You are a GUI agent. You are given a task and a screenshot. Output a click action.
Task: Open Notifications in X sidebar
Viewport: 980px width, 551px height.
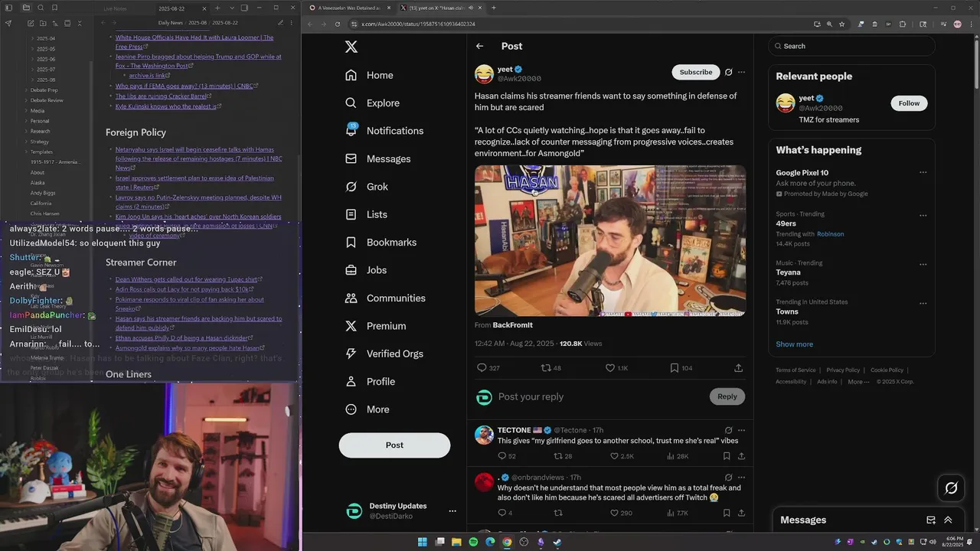tap(384, 131)
